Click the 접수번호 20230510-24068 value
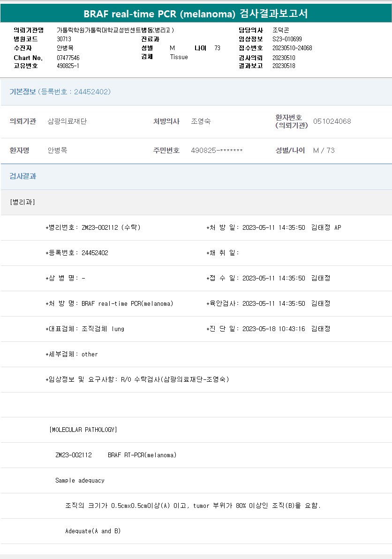 tap(292, 48)
